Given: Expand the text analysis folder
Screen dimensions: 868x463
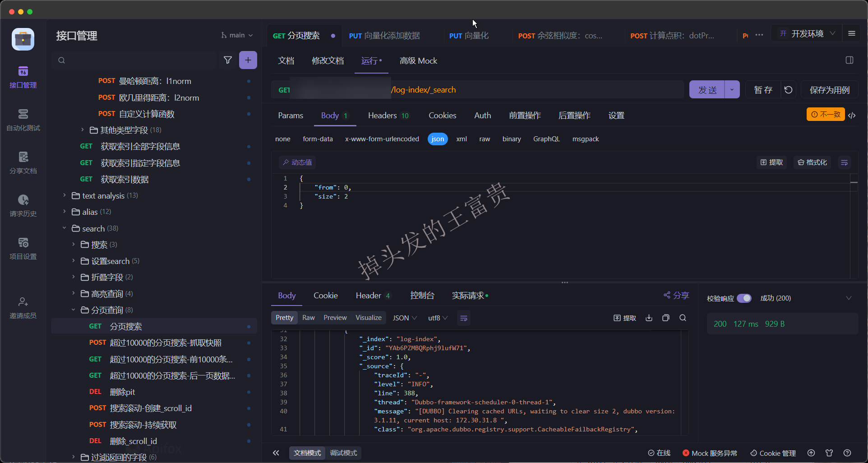Looking at the screenshot, I should (x=65, y=195).
